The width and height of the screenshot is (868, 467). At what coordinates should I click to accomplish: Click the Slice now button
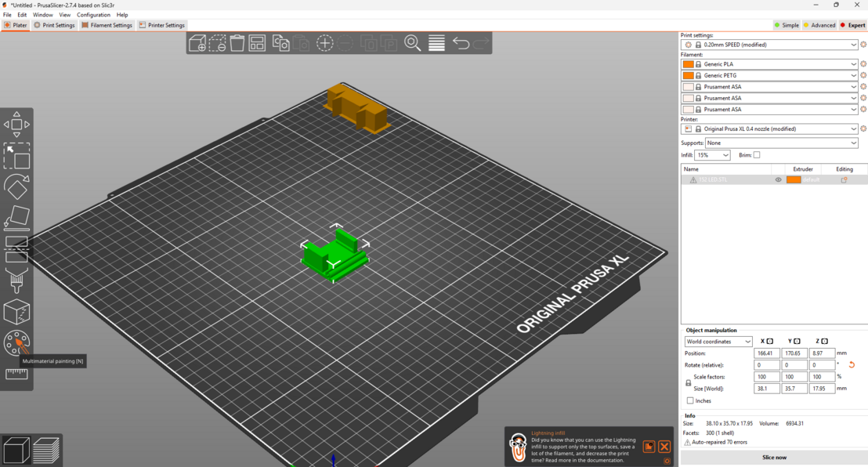[774, 457]
